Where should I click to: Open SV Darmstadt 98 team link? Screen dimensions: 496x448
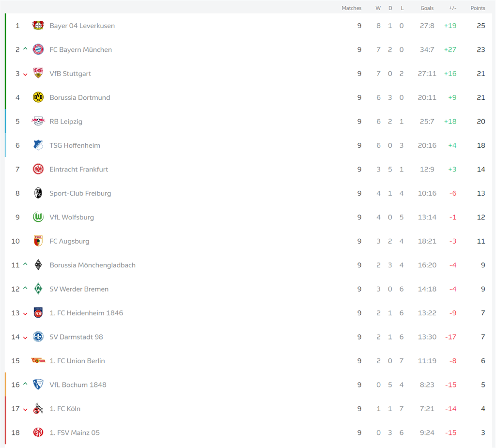tap(76, 337)
